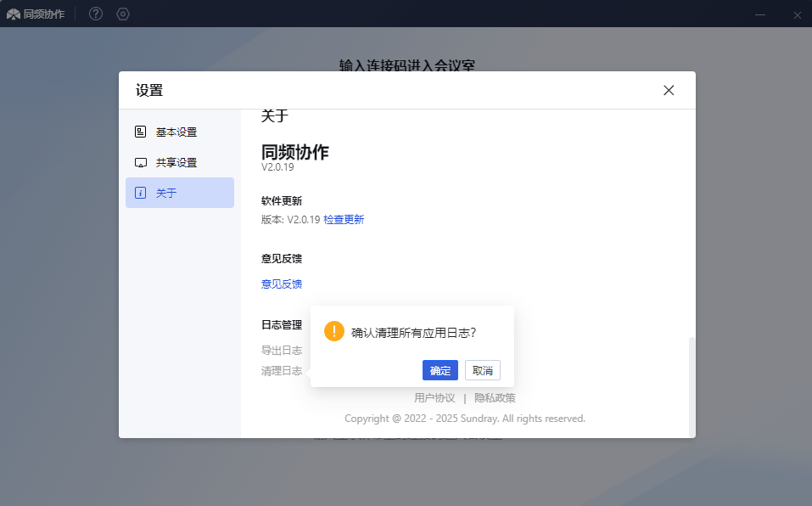Screen dimensions: 812x506
Task: Close the 设置 dialog with the X
Action: (669, 90)
